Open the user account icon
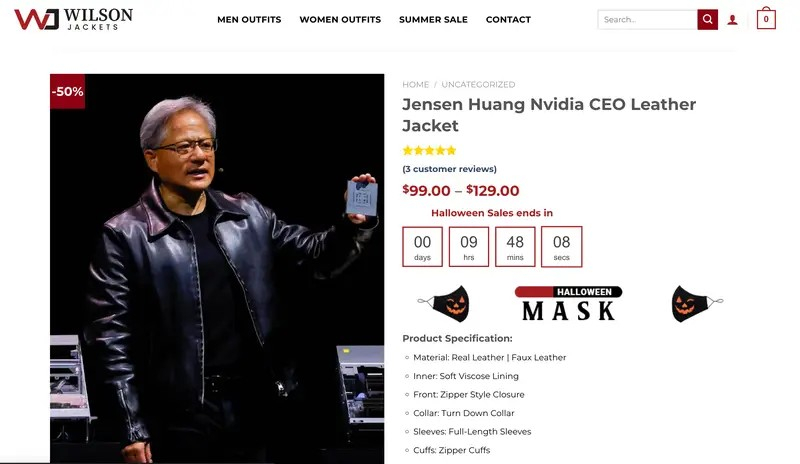 tap(733, 20)
